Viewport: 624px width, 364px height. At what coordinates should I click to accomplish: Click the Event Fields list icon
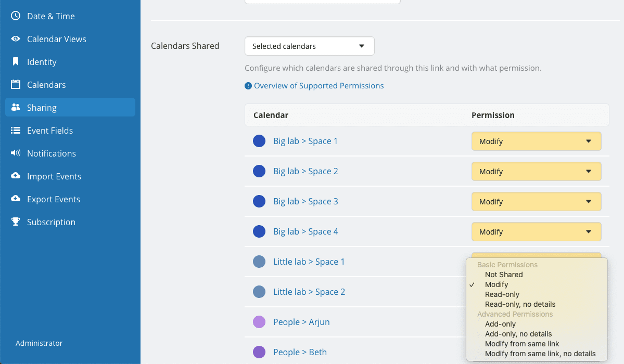(16, 131)
